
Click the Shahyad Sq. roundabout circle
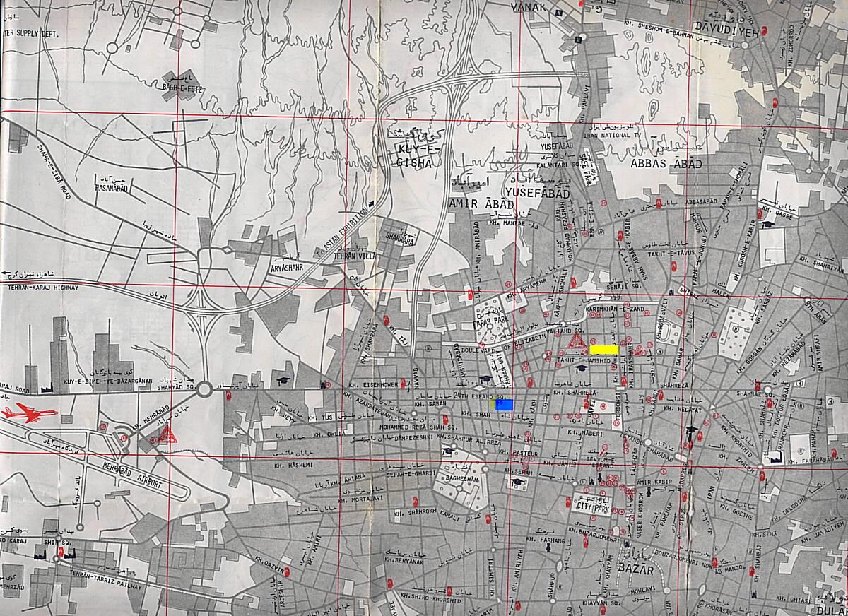[204, 389]
